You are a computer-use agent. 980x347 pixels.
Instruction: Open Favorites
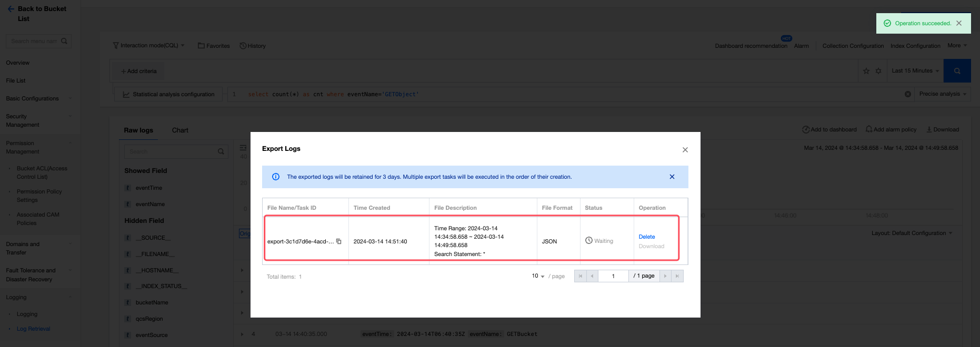click(x=214, y=46)
